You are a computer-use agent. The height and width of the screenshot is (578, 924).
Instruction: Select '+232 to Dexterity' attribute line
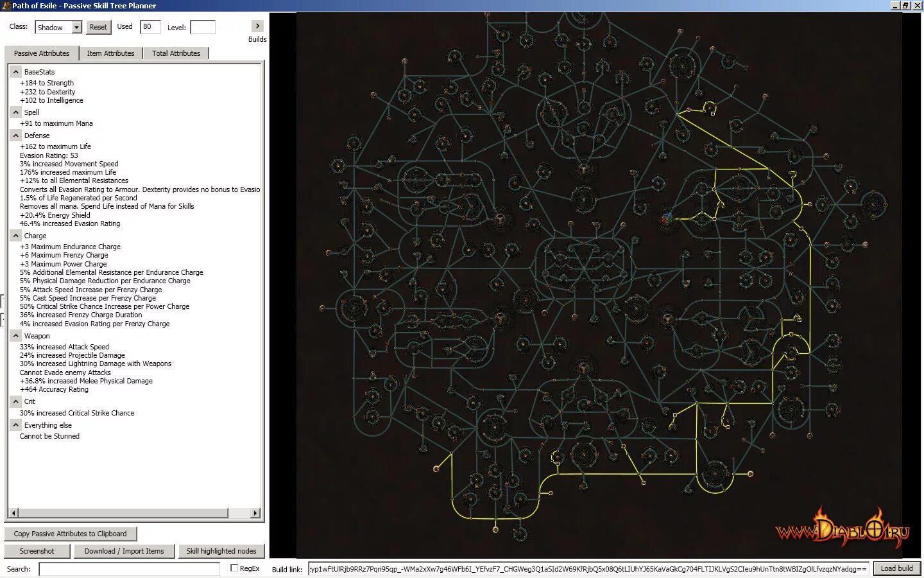(47, 92)
